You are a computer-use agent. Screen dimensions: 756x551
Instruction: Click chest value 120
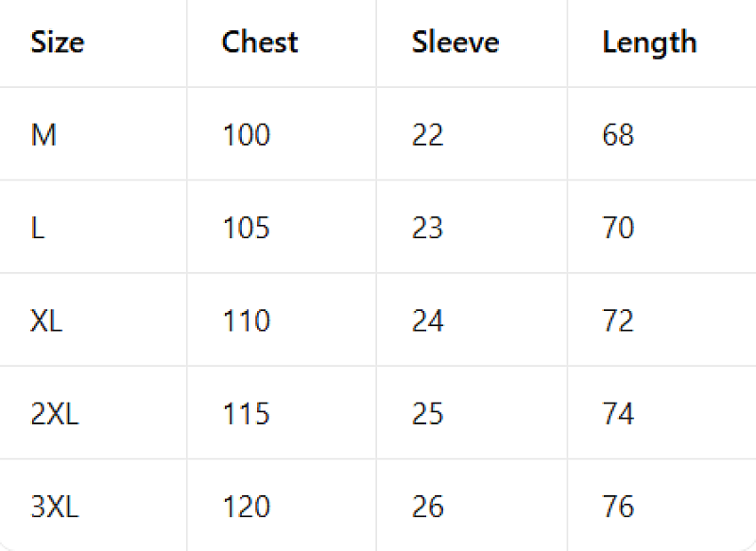coord(247,507)
